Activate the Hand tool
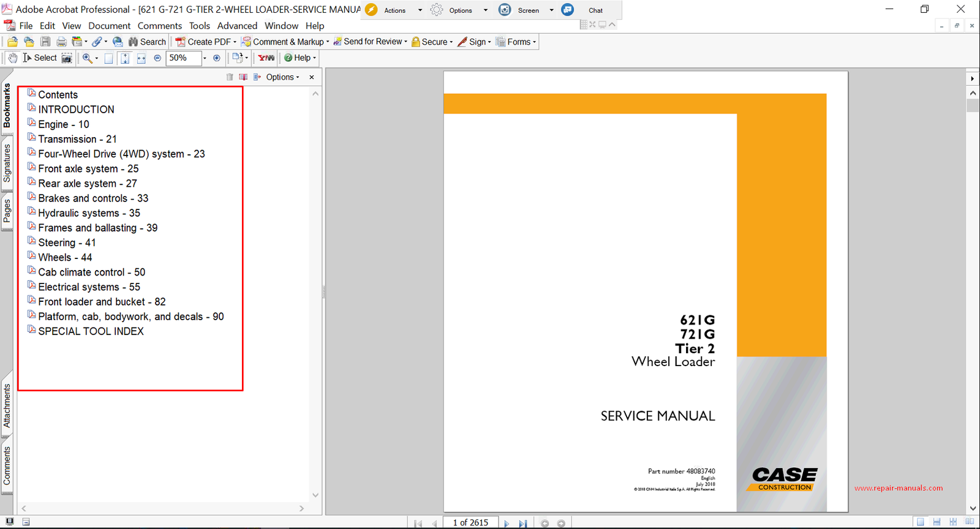Screen dimensions: 980x529 [x=12, y=58]
